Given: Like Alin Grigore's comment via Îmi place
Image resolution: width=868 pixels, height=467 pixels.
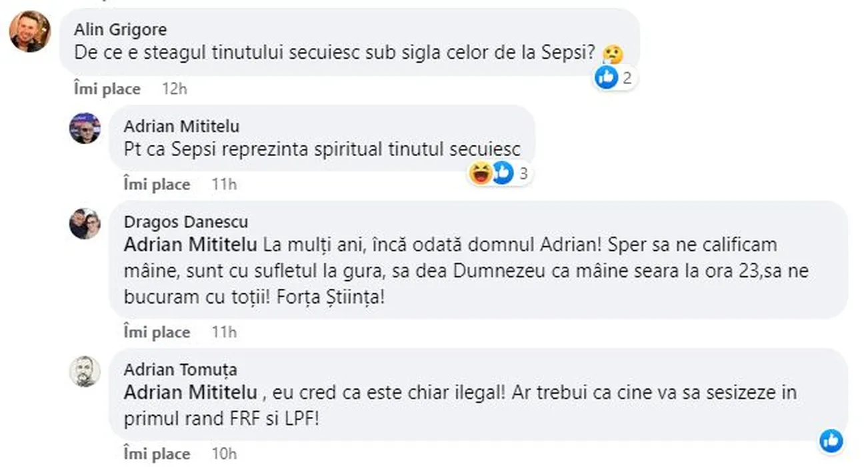Looking at the screenshot, I should pyautogui.click(x=107, y=89).
